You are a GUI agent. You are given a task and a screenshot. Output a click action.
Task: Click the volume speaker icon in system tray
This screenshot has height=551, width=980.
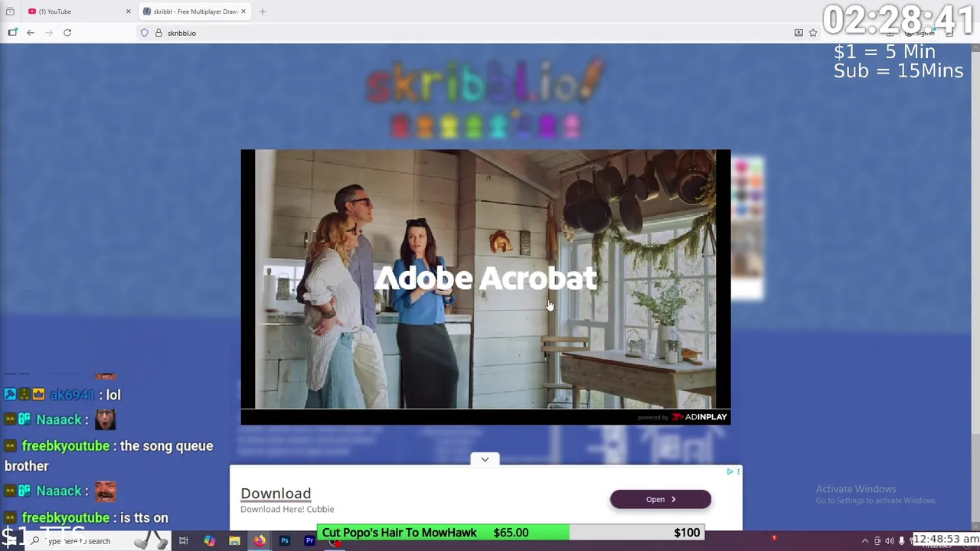click(890, 541)
